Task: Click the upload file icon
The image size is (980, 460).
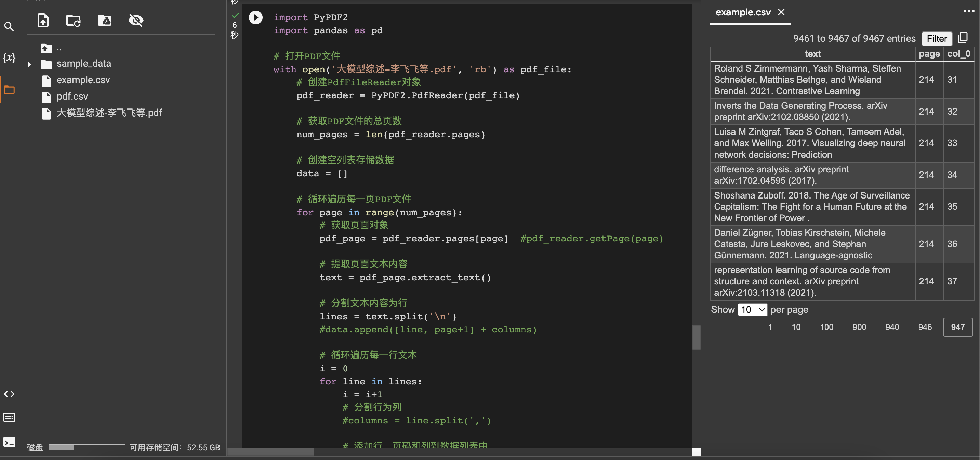Action: click(43, 20)
